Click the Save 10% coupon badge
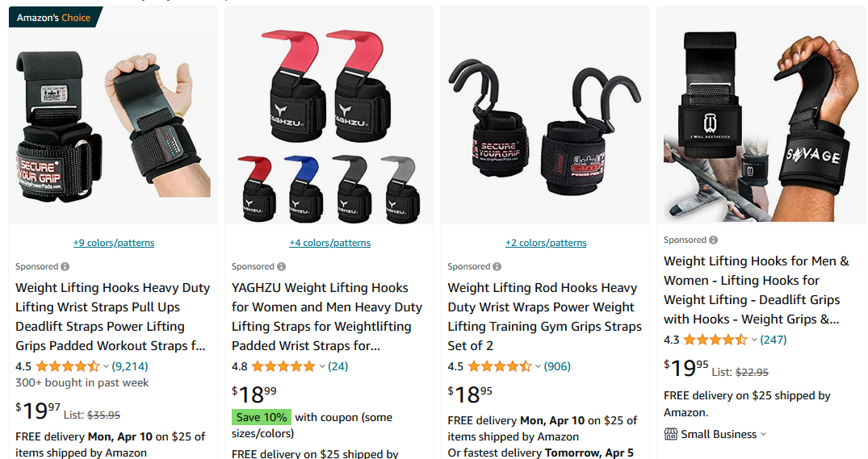The image size is (868, 459). click(x=262, y=417)
